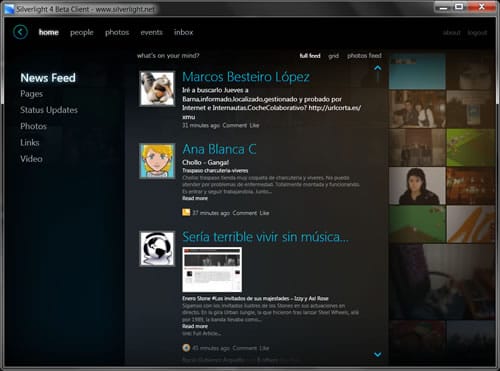Switch to the people tab
500x371 pixels.
[x=82, y=33]
